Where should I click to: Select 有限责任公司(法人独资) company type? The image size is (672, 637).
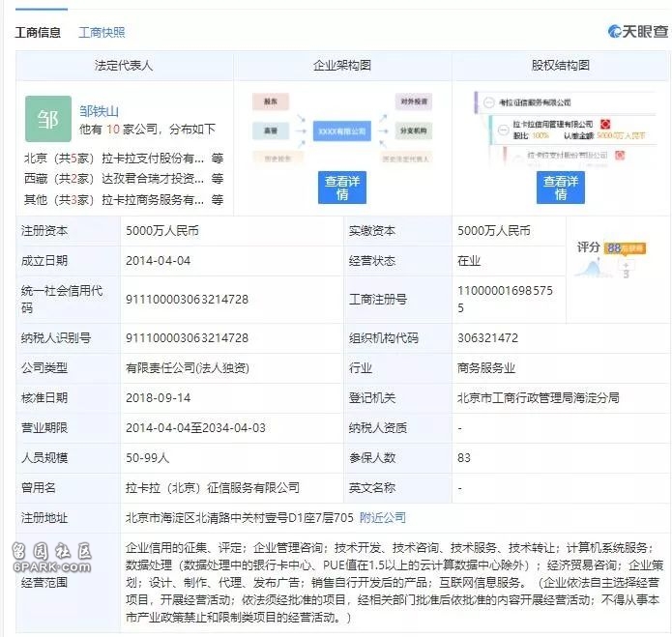187,368
